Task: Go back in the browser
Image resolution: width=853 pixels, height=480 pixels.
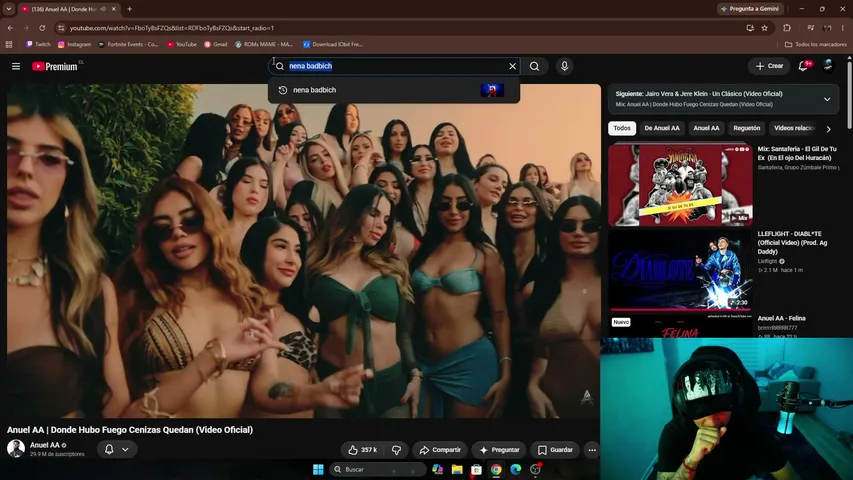Action: tap(10, 28)
